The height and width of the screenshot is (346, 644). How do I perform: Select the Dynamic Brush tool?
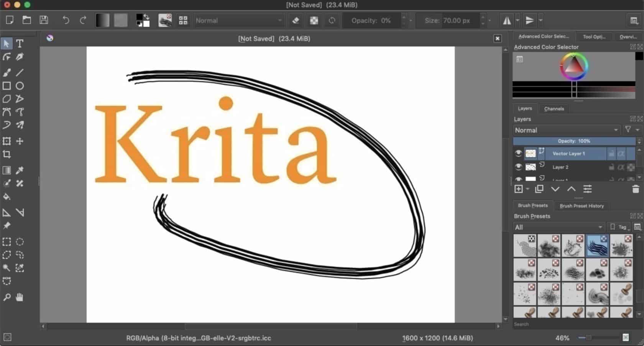[7, 125]
